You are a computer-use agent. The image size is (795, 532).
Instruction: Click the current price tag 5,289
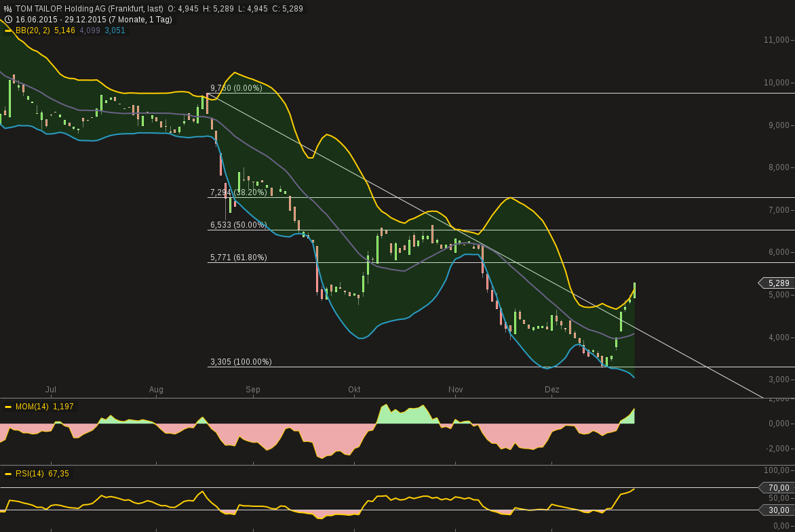click(776, 283)
